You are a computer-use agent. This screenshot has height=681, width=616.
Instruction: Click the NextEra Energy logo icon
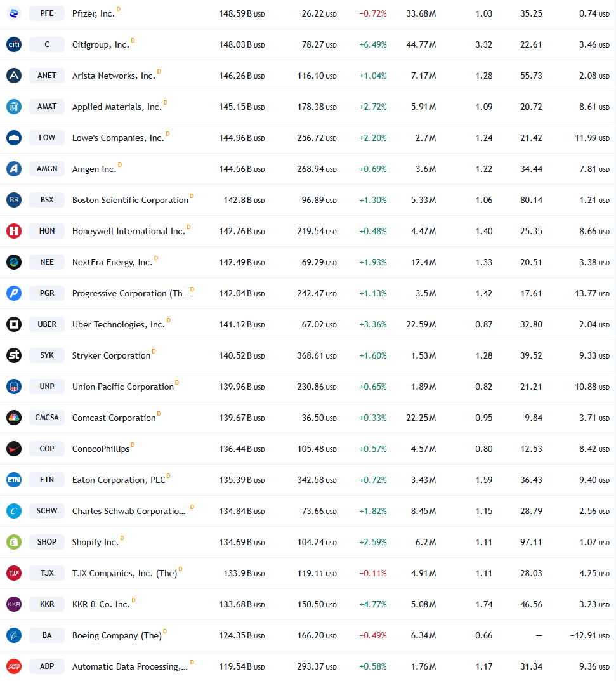(14, 262)
